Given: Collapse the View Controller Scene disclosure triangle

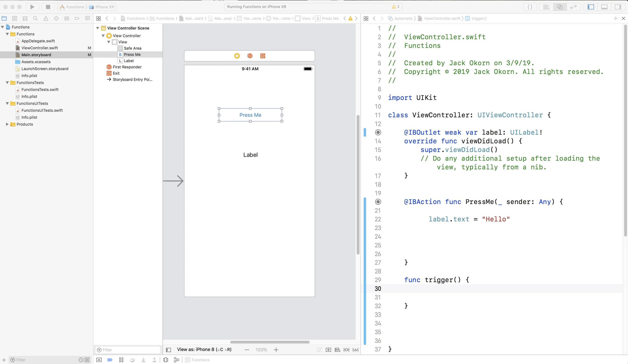Looking at the screenshot, I should pos(98,28).
